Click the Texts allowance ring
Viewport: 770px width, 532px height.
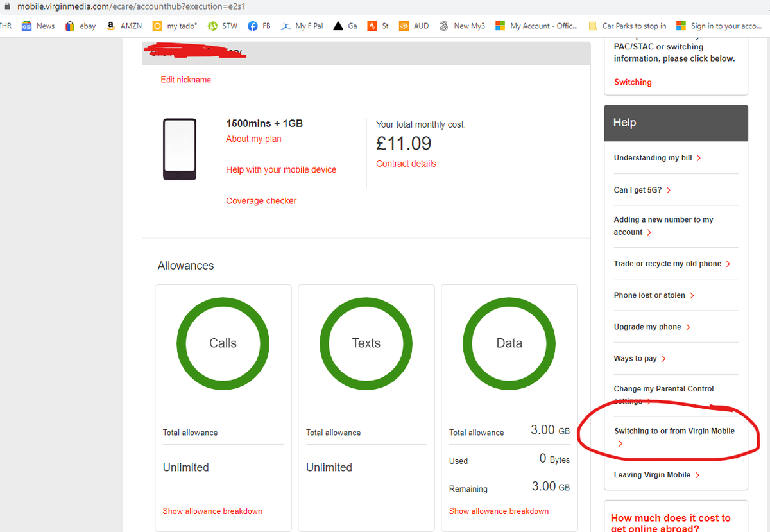366,343
